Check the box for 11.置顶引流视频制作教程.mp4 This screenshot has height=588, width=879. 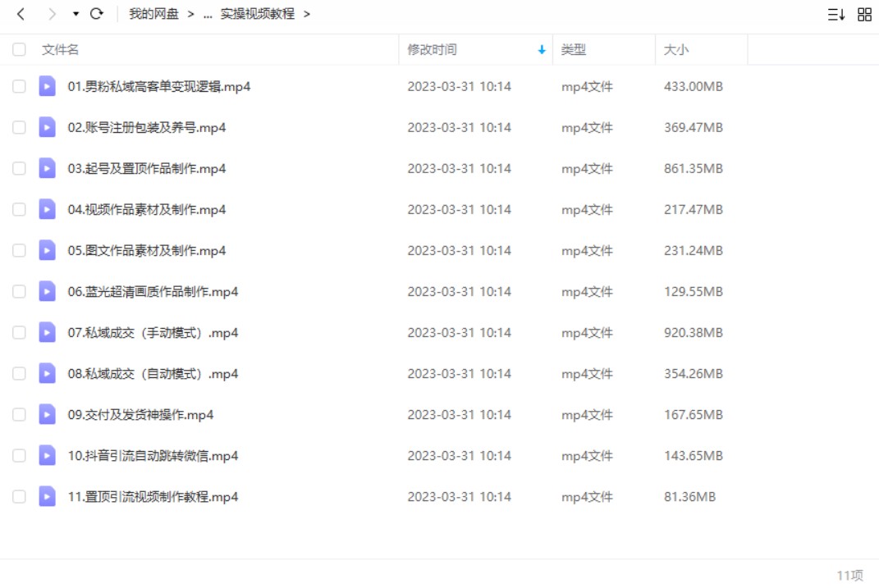pos(19,497)
